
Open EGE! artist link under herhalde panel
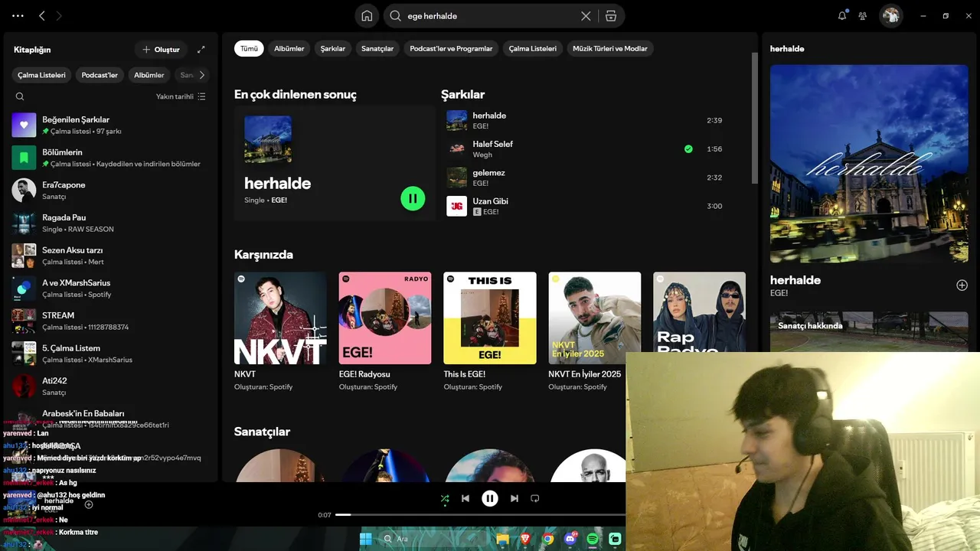[x=779, y=293]
